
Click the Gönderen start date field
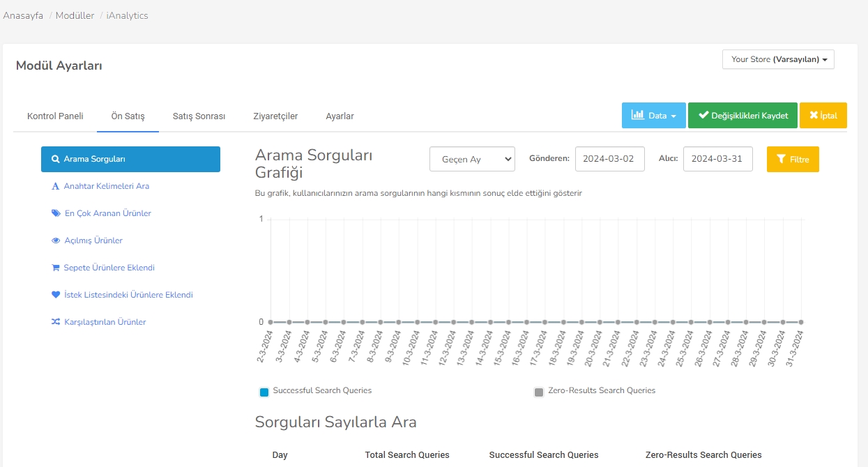[x=609, y=159]
